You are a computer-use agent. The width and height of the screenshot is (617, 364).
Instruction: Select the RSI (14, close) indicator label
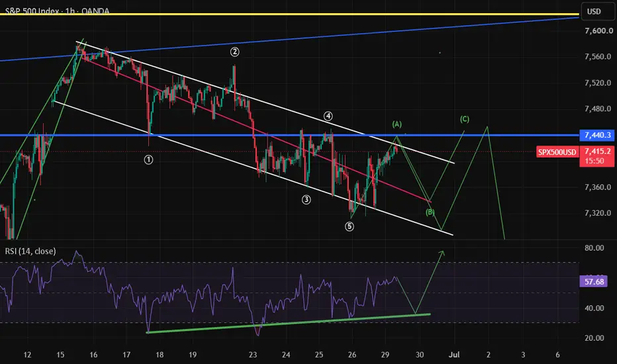tap(30, 251)
